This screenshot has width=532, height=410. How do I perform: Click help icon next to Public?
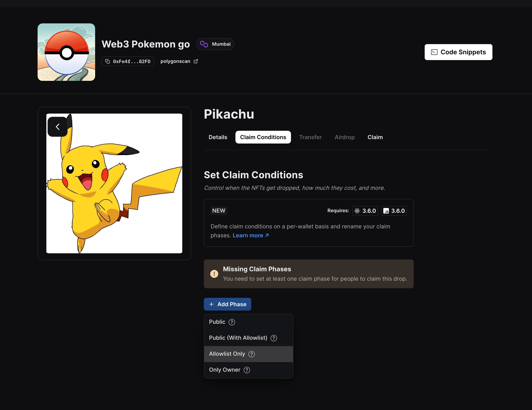pyautogui.click(x=232, y=322)
